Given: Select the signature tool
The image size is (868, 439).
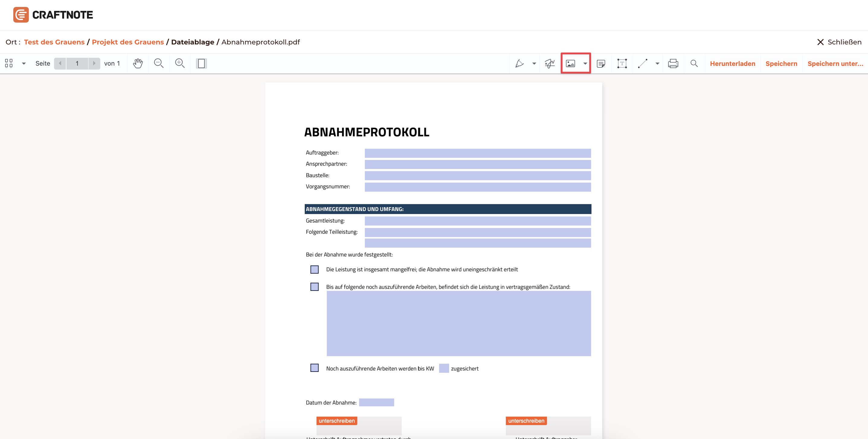Looking at the screenshot, I should coord(550,63).
